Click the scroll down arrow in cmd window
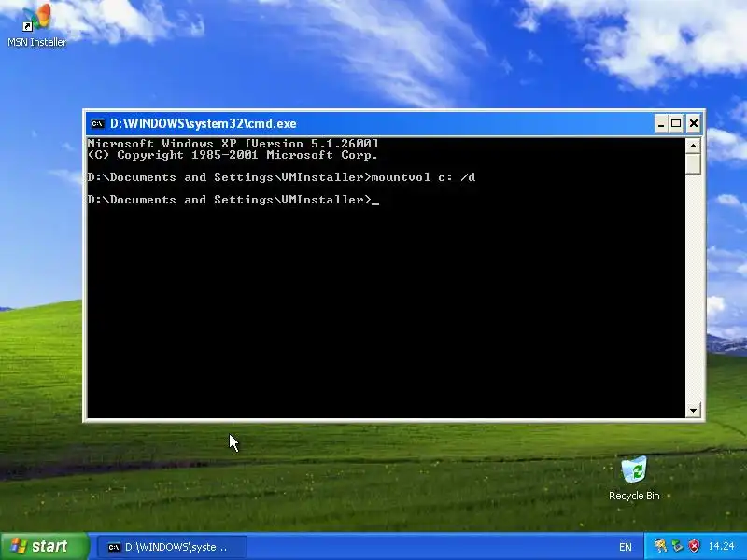 click(x=693, y=410)
